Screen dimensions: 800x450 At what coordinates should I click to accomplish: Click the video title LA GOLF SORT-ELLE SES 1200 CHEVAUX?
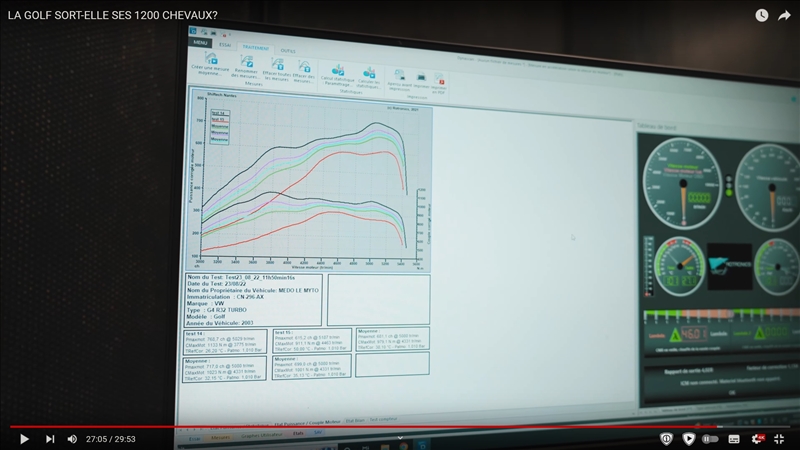tap(113, 15)
